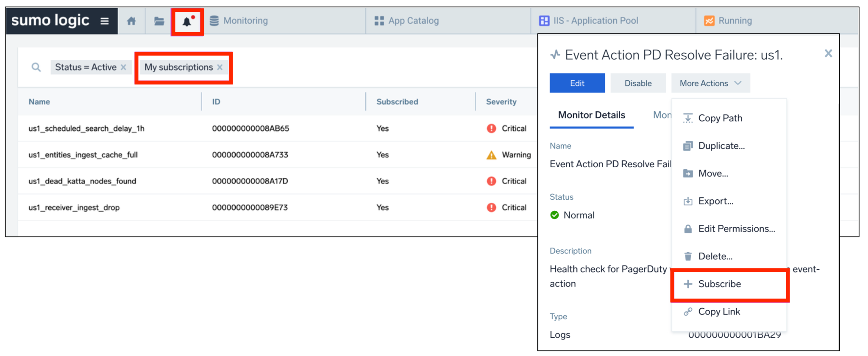The image size is (868, 356).
Task: Click the home icon in top bar
Action: point(131,21)
